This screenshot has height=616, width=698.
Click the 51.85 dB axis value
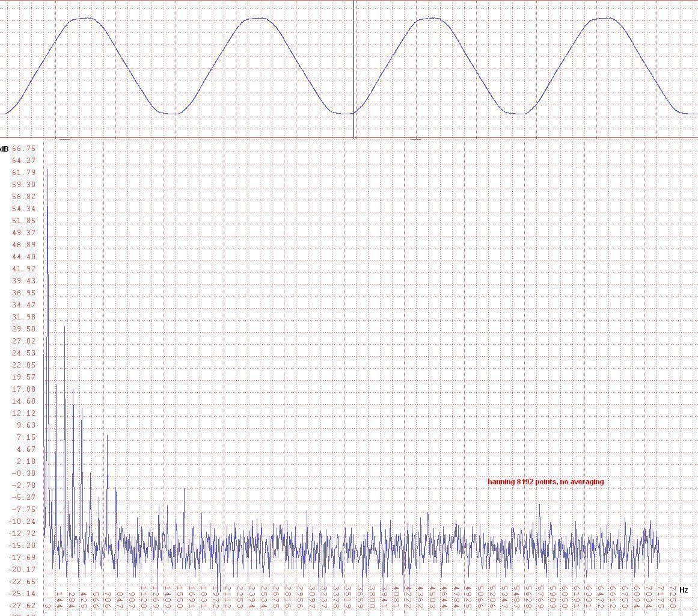coord(23,221)
